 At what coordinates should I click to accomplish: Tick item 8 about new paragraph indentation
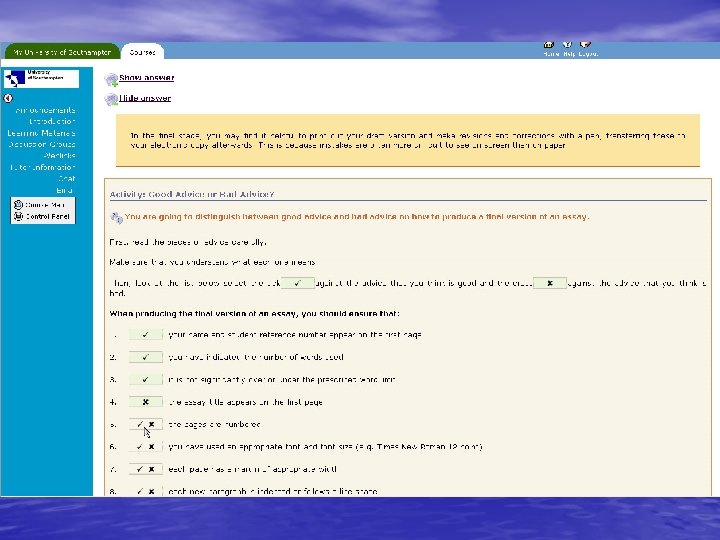click(x=140, y=491)
